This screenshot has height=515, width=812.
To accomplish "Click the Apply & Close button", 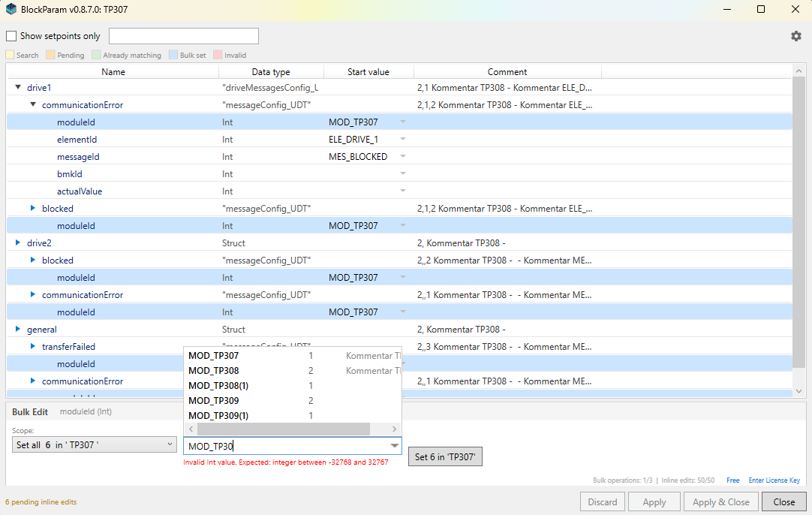I will coord(720,501).
